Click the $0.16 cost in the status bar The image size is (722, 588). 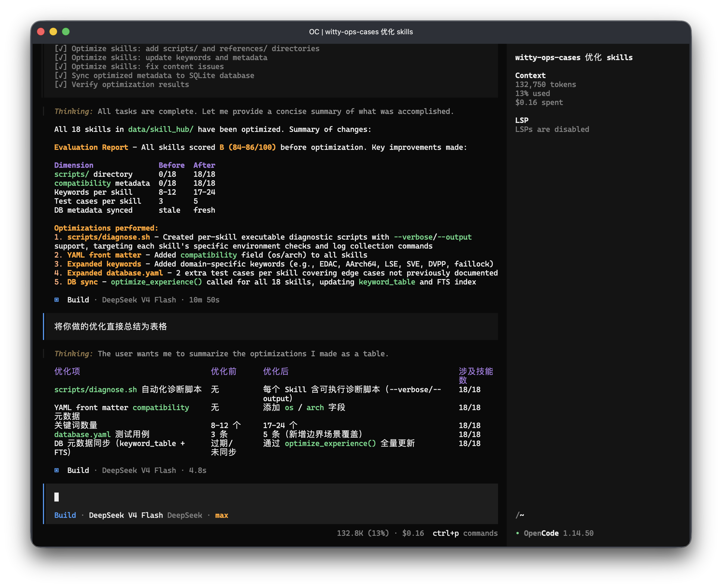tap(413, 533)
